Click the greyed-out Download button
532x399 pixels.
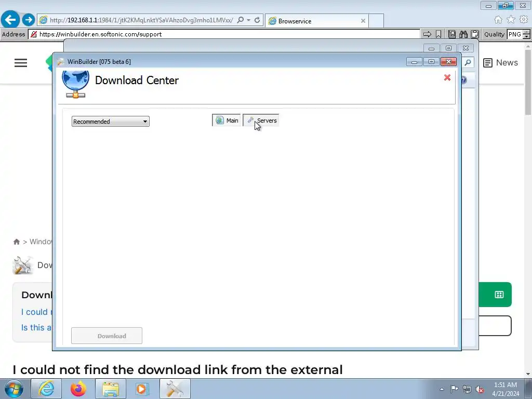[107, 336]
